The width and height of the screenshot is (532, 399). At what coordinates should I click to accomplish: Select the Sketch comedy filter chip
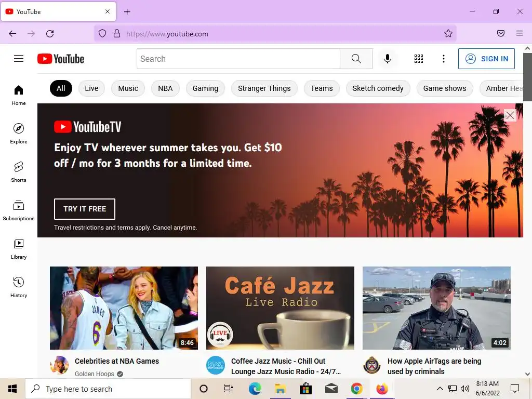(378, 88)
